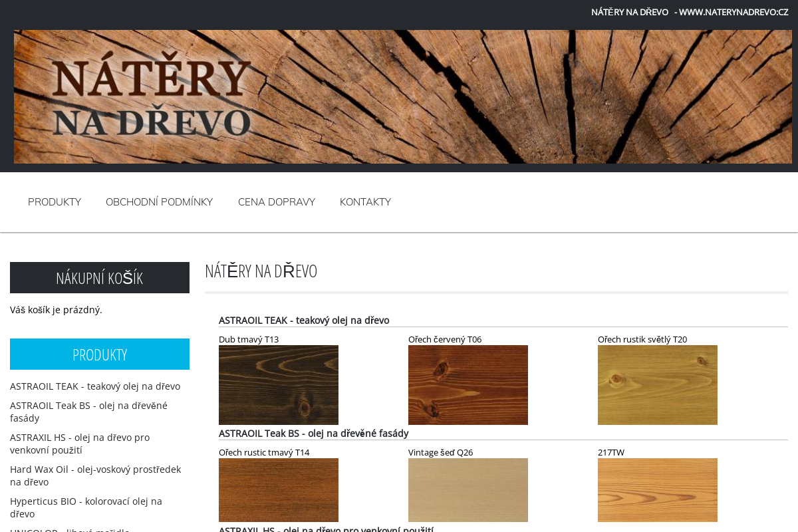Viewport: 798px width, 532px height.
Task: Choose the Ořech rustic tmavý T14 swatch
Action: tap(279, 489)
